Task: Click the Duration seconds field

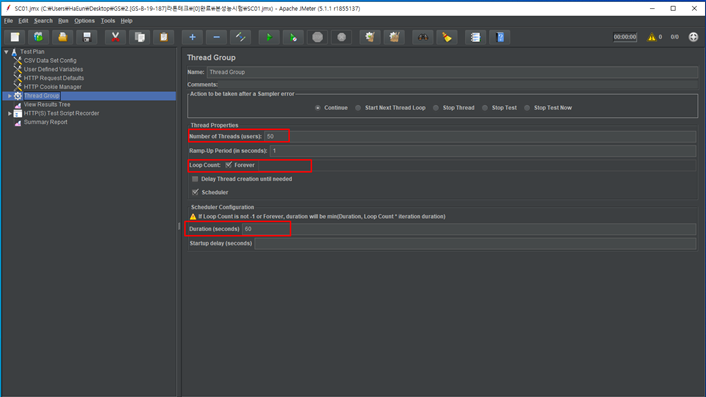Action: [x=469, y=229]
